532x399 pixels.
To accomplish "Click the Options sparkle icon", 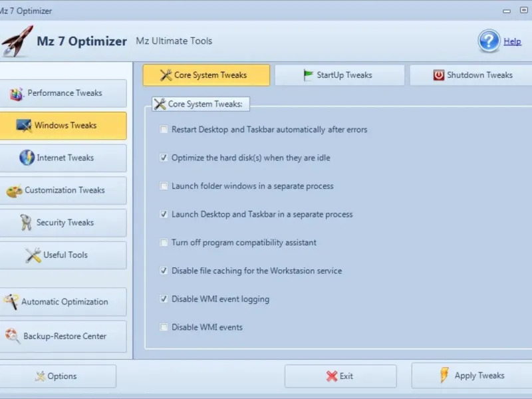I will (x=40, y=376).
